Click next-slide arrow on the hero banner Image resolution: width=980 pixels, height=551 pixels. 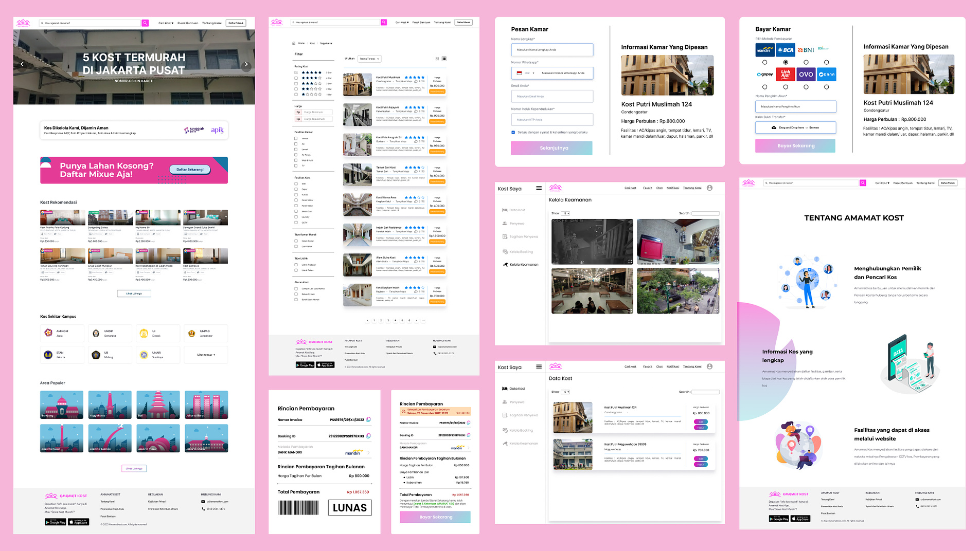point(246,64)
